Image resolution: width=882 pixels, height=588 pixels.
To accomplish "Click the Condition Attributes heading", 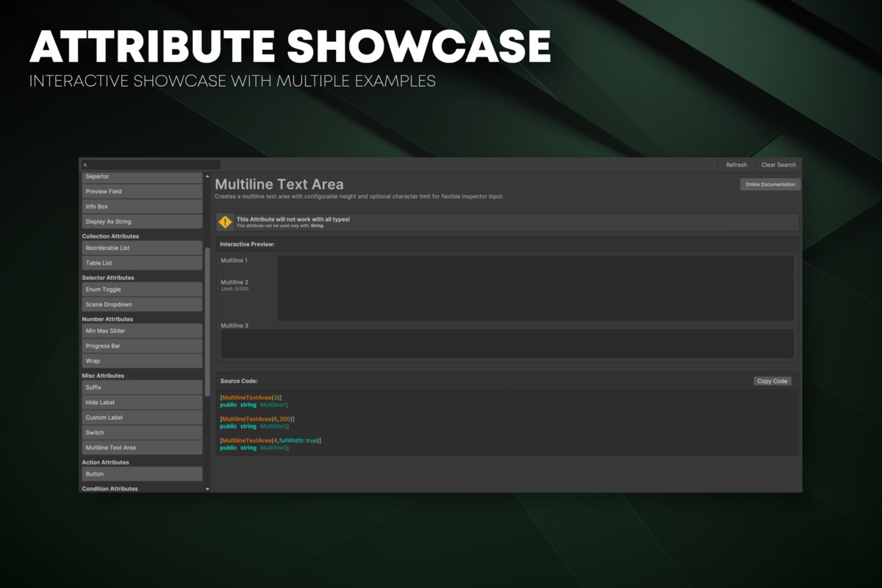I will (x=110, y=489).
